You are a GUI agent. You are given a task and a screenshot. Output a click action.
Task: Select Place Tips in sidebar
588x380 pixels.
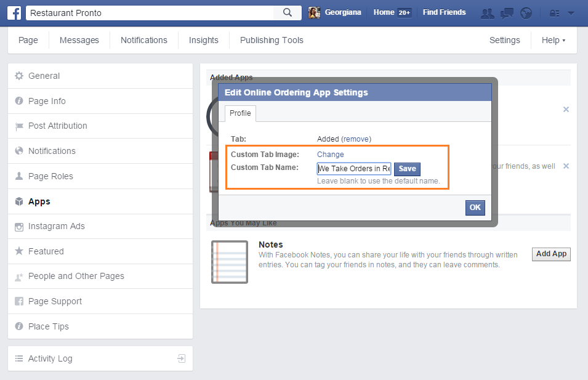pyautogui.click(x=100, y=326)
